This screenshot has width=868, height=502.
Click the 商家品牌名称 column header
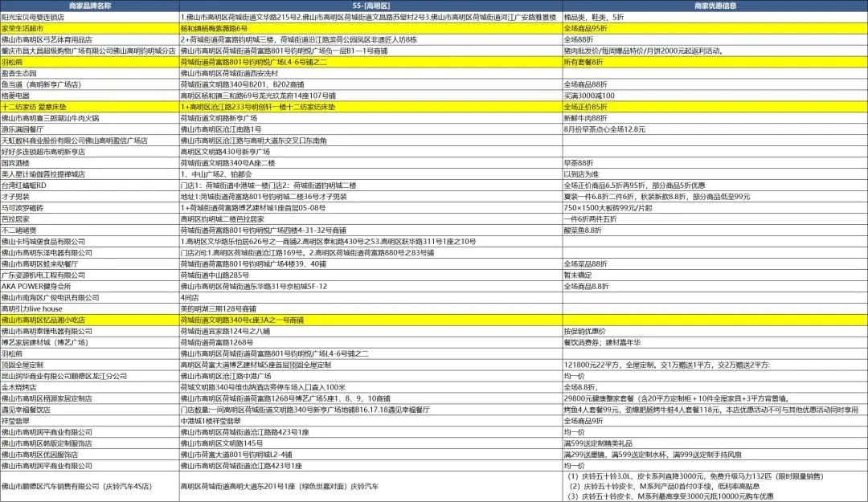[90, 6]
